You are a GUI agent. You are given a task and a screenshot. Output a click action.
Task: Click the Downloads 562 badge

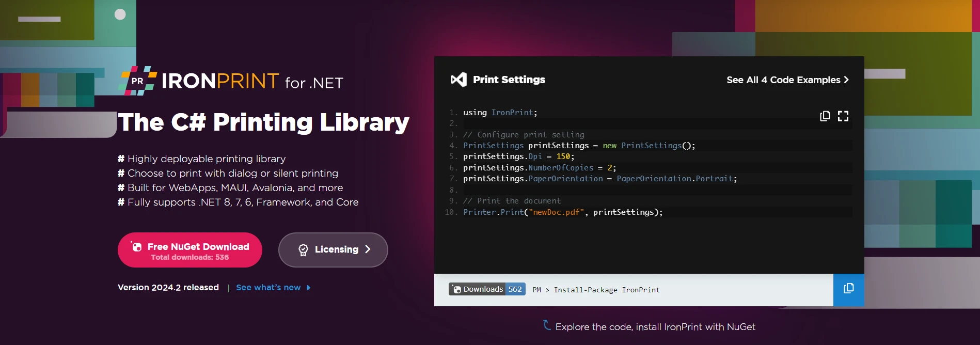(487, 289)
